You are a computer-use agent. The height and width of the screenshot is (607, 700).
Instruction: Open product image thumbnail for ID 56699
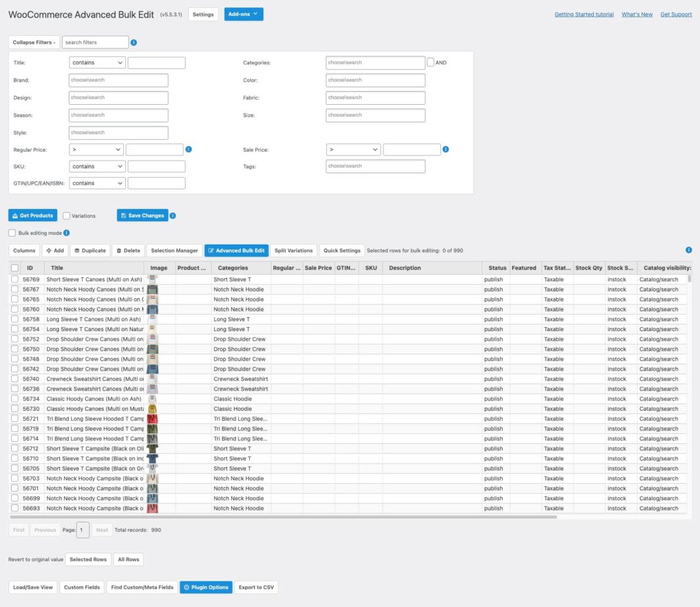(x=153, y=498)
